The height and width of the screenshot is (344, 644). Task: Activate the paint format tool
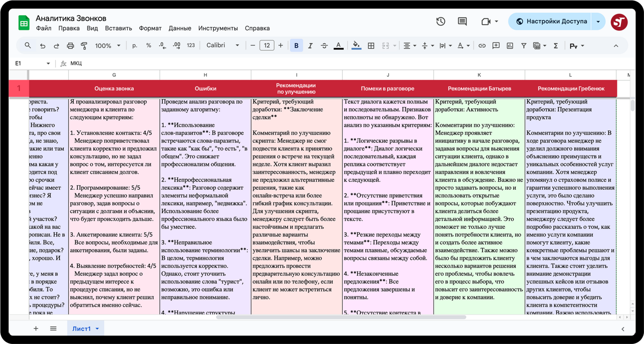pos(84,46)
